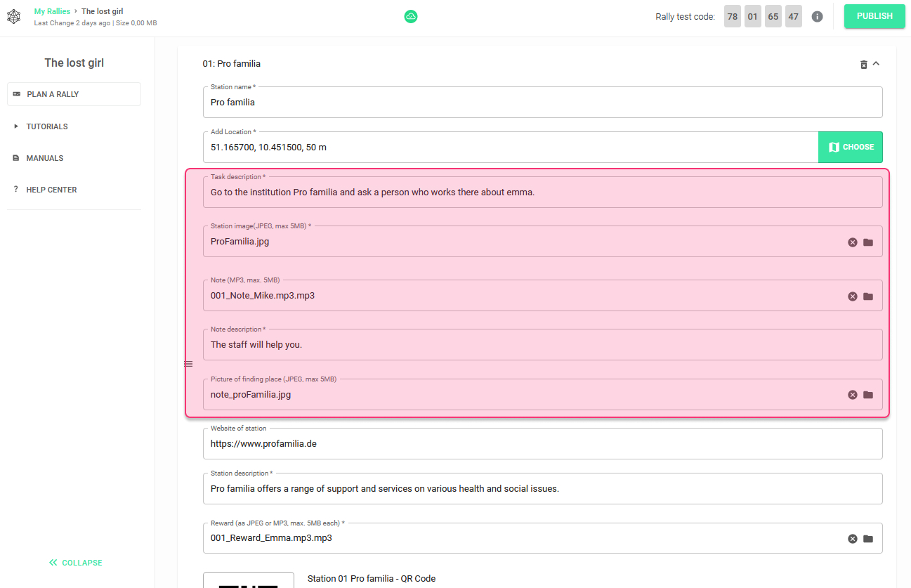Browse folder for finding place picture
Viewport: 911px width, 588px height.
(x=868, y=395)
